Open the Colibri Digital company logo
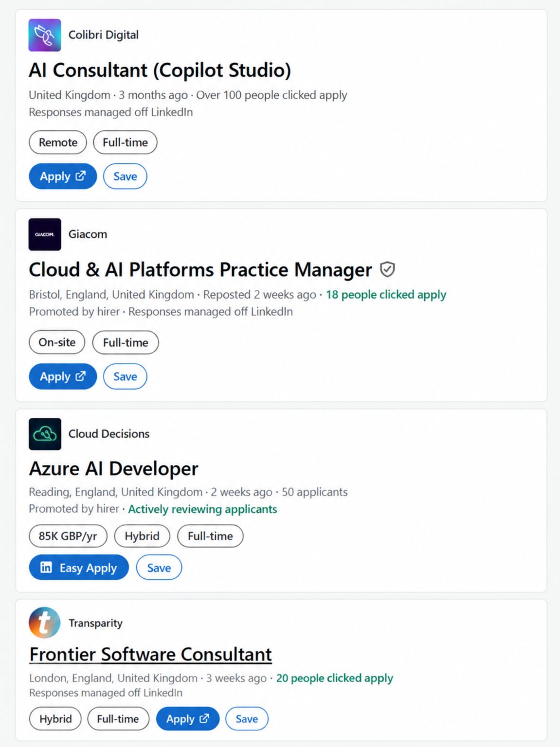Viewport: 560px width, 747px height. pos(45,35)
